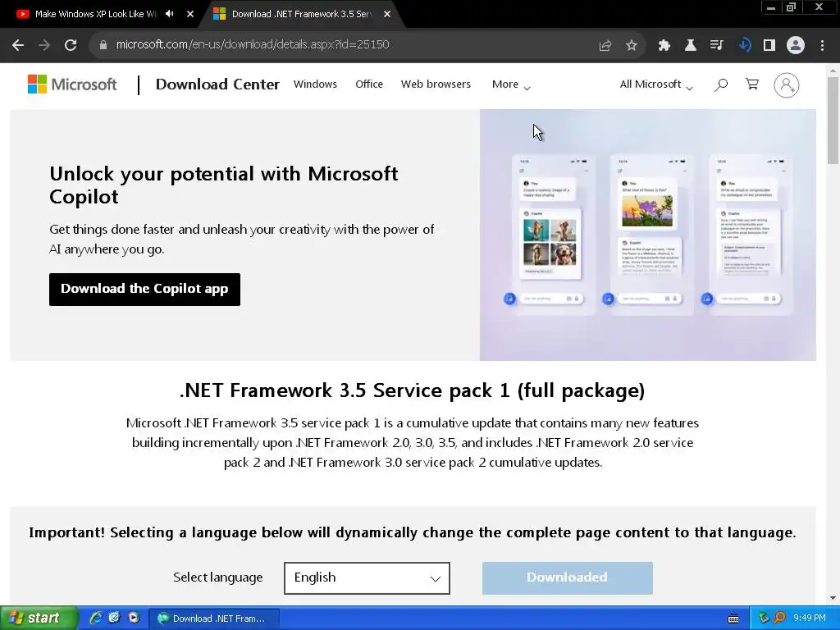Click the network connection tray icon
The height and width of the screenshot is (630, 840).
[764, 619]
